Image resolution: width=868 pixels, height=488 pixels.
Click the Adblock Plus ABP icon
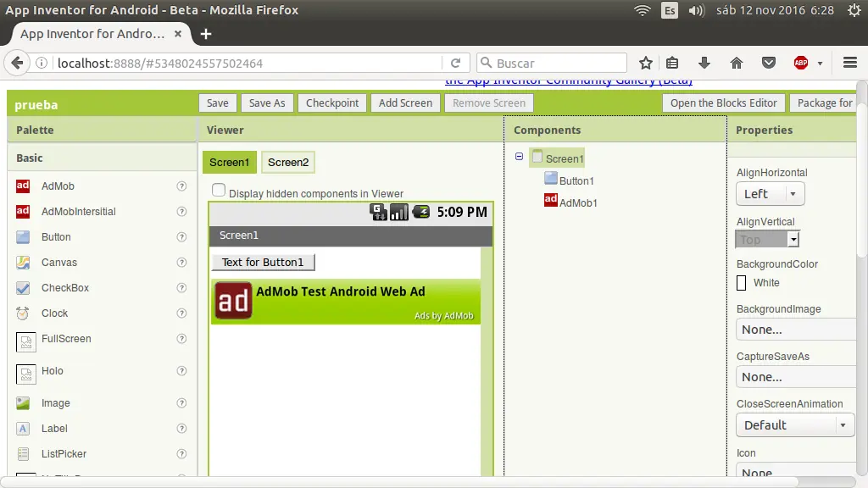click(801, 63)
